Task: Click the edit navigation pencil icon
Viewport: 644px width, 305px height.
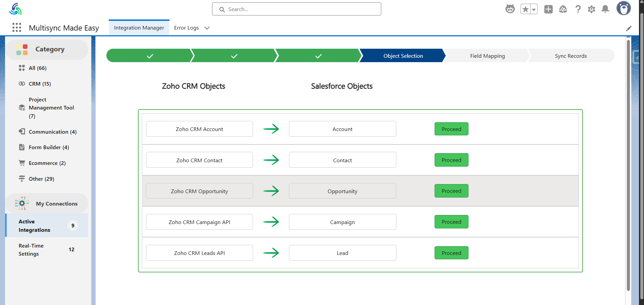Action: (629, 29)
